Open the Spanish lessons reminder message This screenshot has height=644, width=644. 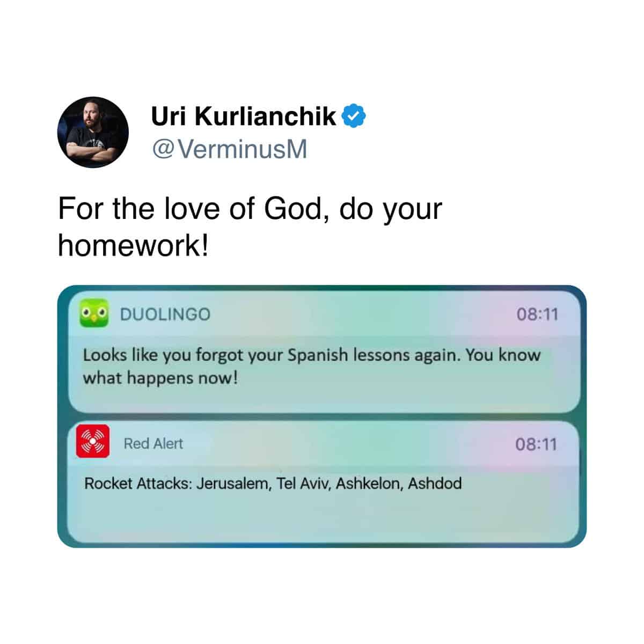click(311, 367)
